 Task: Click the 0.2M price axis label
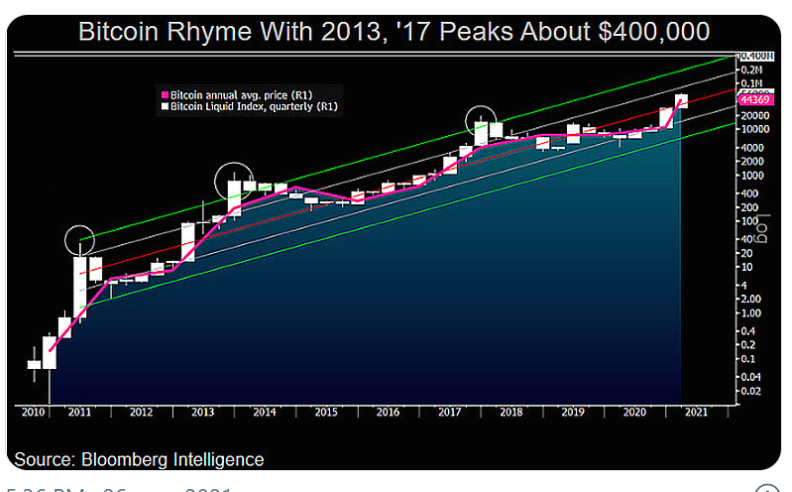(752, 70)
